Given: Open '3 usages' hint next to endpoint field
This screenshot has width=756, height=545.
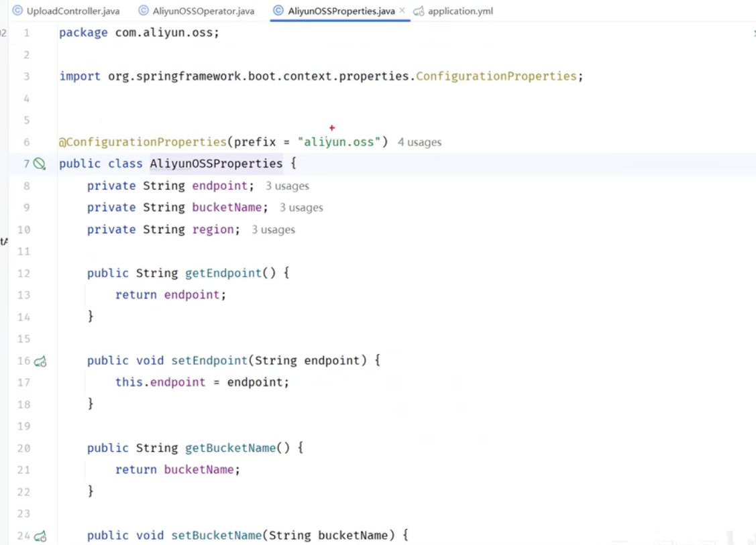Looking at the screenshot, I should click(x=287, y=186).
